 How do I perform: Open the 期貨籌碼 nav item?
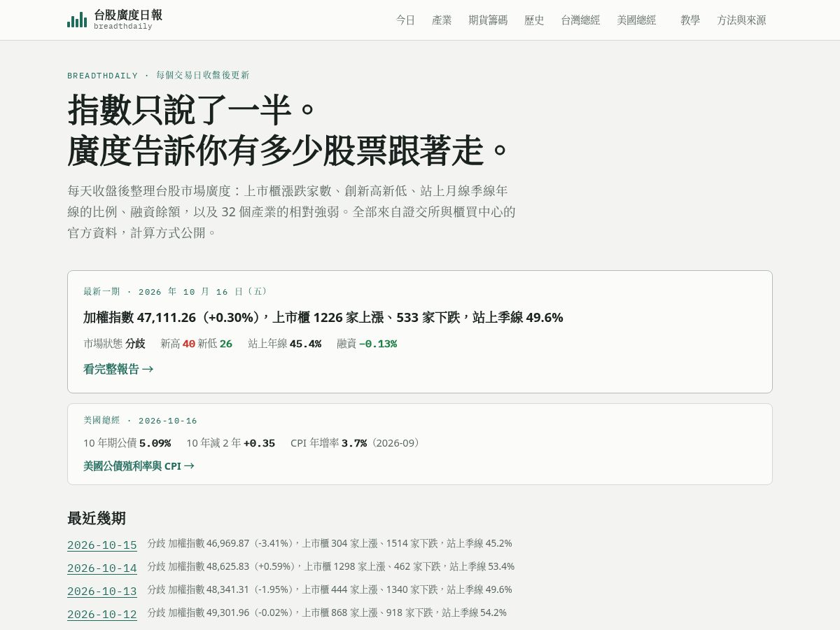(488, 20)
